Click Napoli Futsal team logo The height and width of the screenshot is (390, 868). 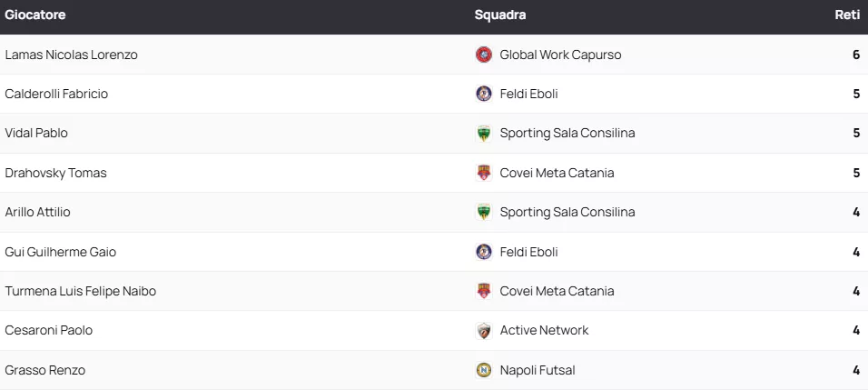[483, 370]
